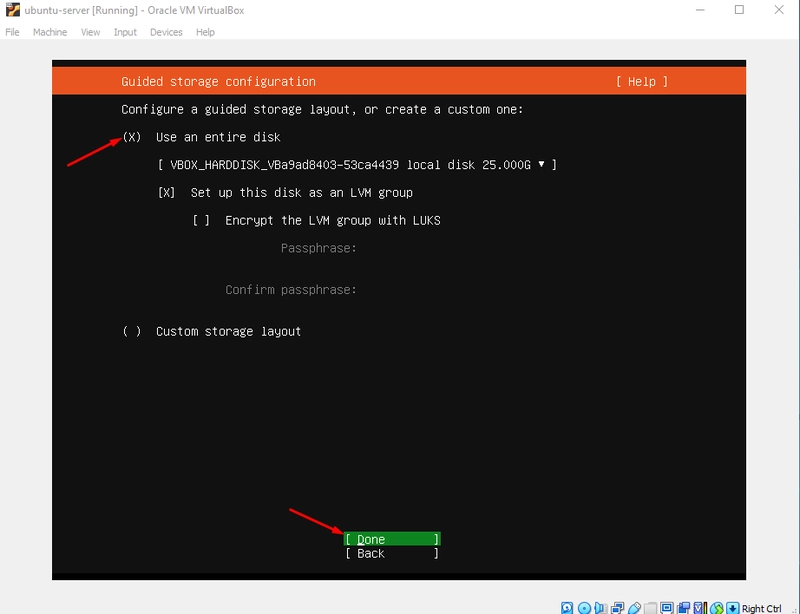Click the [ Help ] button in installer header
Image resolution: width=800 pixels, height=614 pixels.
[642, 82]
